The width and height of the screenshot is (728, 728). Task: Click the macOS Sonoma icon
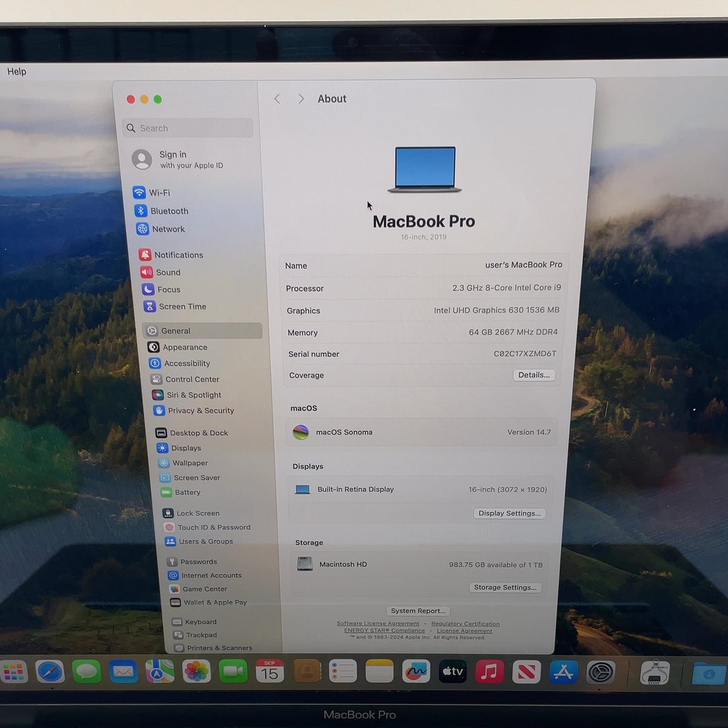pyautogui.click(x=301, y=432)
